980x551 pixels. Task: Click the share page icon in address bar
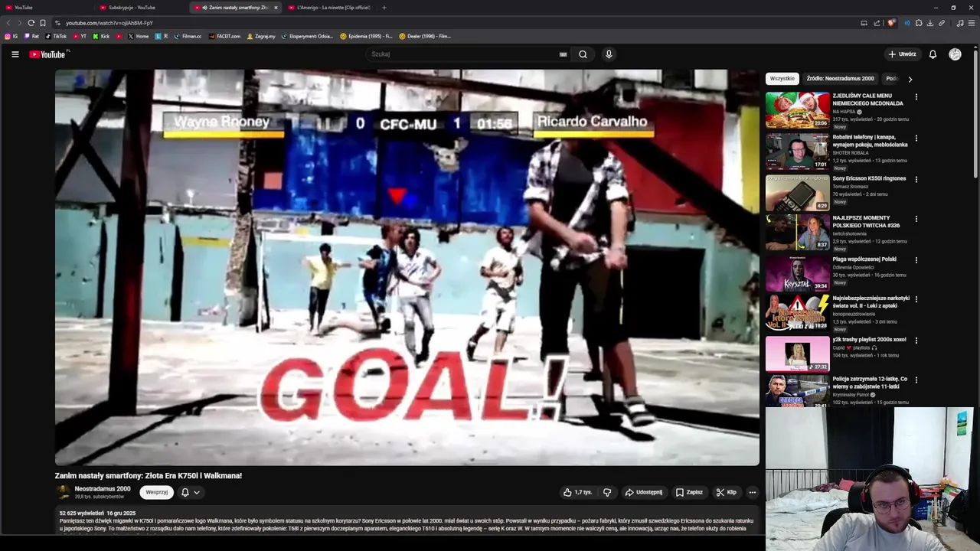(877, 23)
